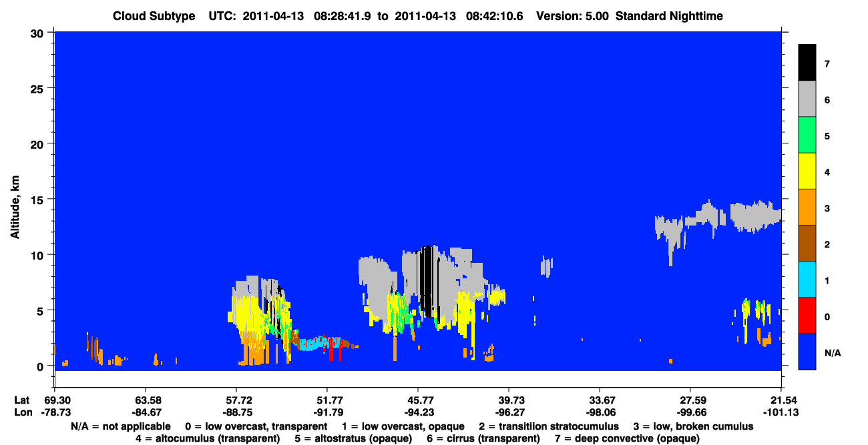868x445 pixels.
Task: Click the yellow color bar segment for subtype 4
Action: click(x=807, y=171)
